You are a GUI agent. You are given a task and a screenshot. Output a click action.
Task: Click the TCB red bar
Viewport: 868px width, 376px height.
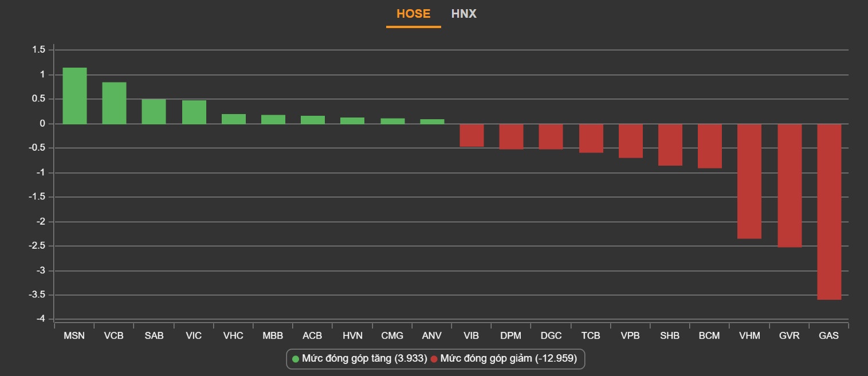click(591, 138)
